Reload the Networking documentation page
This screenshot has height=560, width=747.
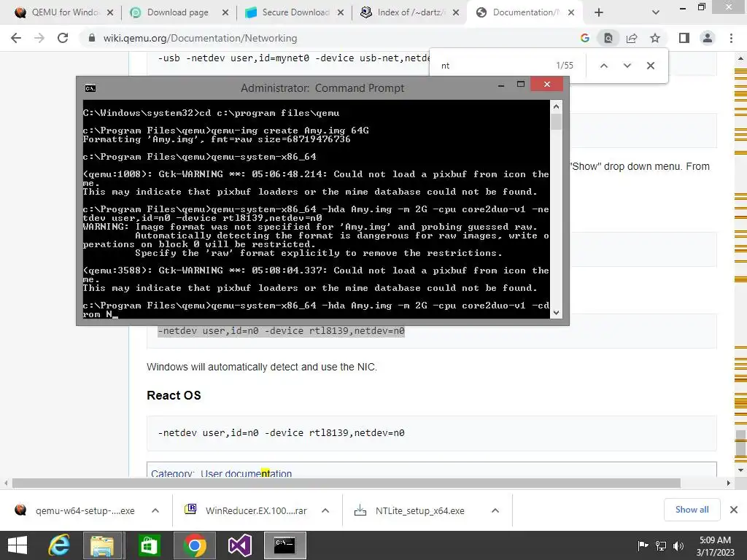pyautogui.click(x=63, y=38)
